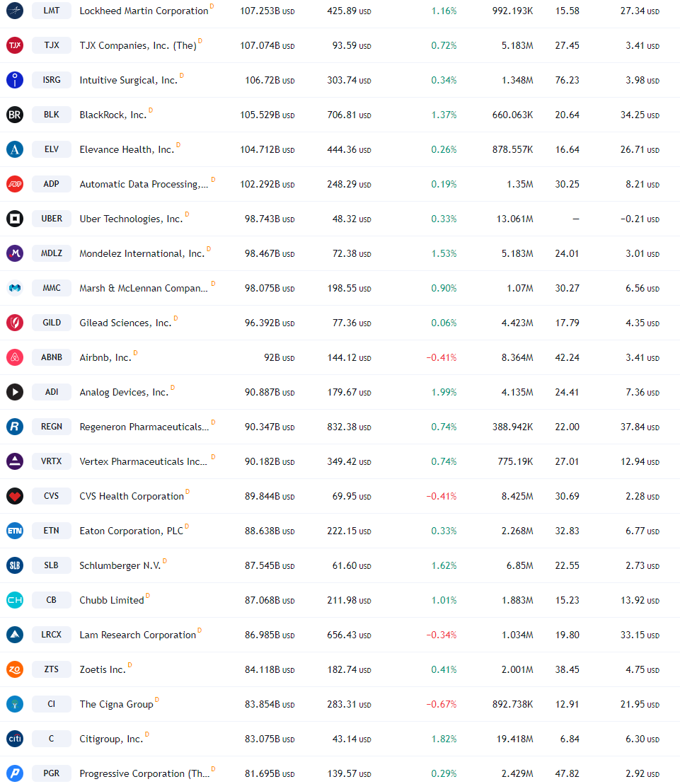This screenshot has height=784, width=680.
Task: Click the CVS Health heart logo icon
Action: point(15,496)
